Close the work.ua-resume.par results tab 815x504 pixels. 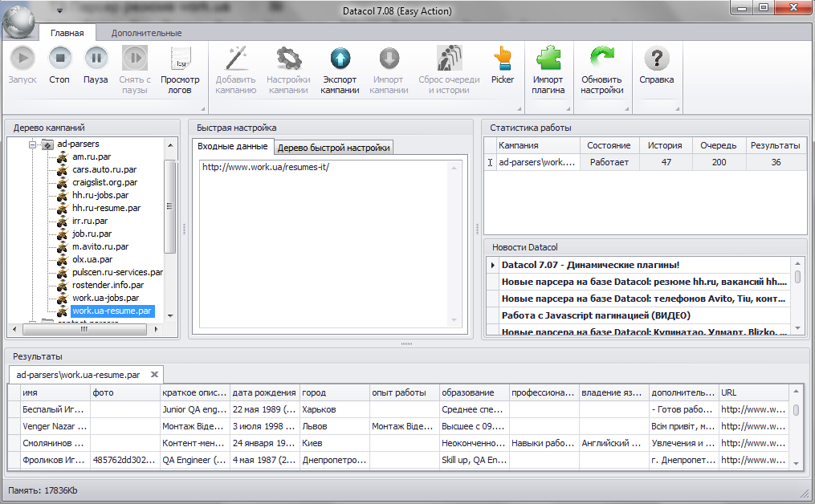point(154,374)
